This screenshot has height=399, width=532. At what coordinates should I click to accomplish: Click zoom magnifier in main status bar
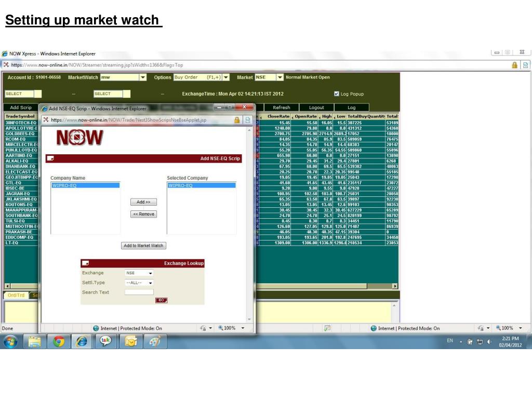click(x=498, y=328)
